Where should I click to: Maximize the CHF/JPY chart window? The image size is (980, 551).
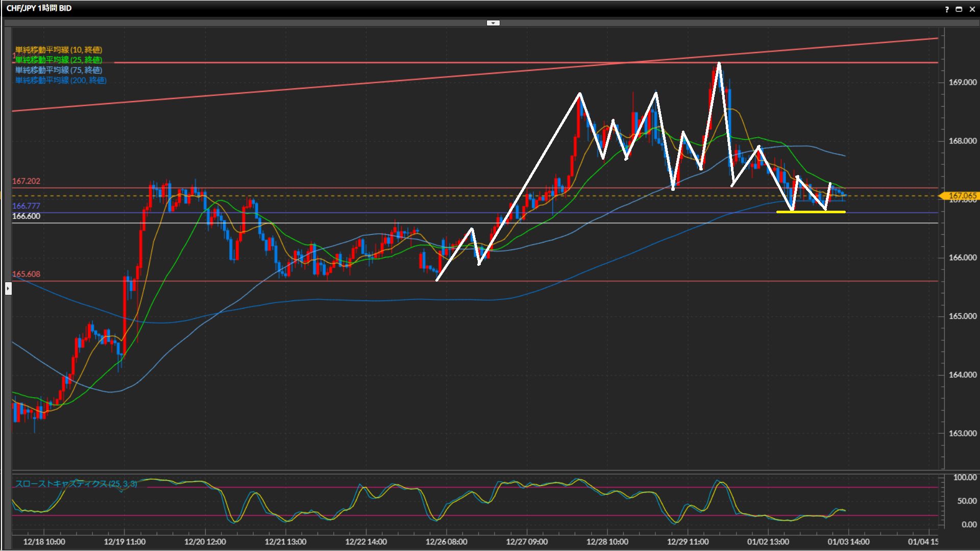point(959,9)
